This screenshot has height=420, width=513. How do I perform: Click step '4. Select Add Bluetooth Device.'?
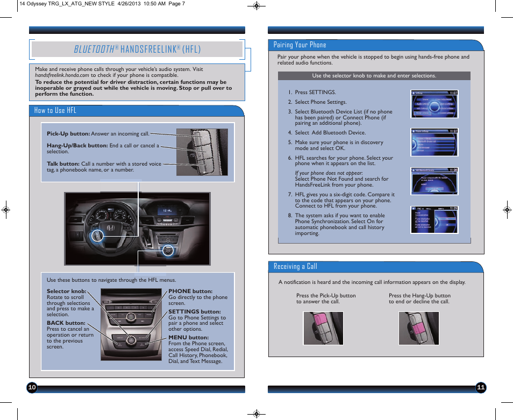327,132
